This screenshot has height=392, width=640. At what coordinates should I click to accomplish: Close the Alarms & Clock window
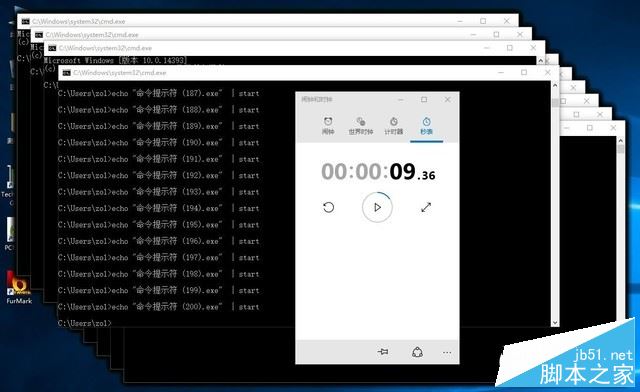click(x=447, y=100)
